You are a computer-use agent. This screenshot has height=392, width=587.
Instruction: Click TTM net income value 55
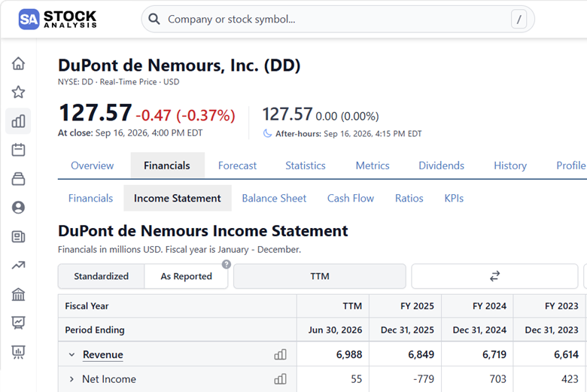(357, 379)
